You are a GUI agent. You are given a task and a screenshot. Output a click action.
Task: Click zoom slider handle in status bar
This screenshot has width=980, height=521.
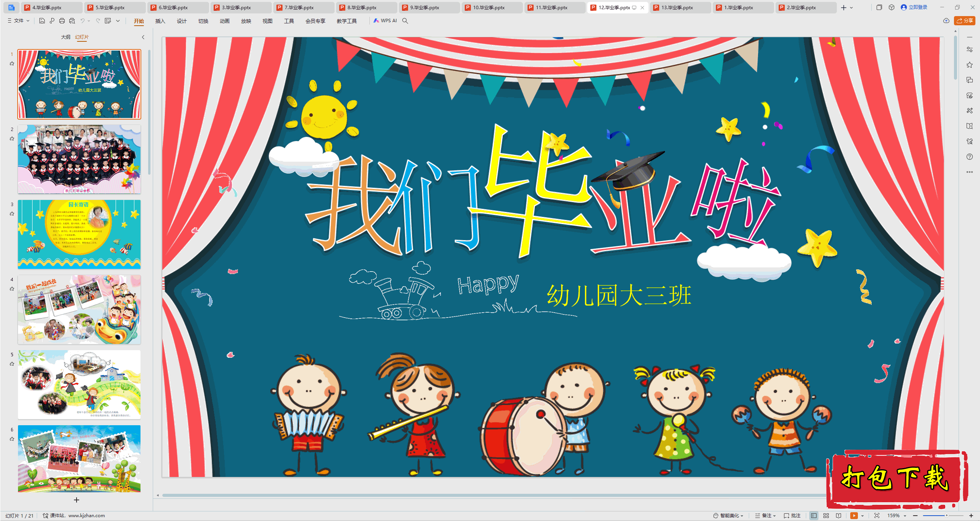946,516
